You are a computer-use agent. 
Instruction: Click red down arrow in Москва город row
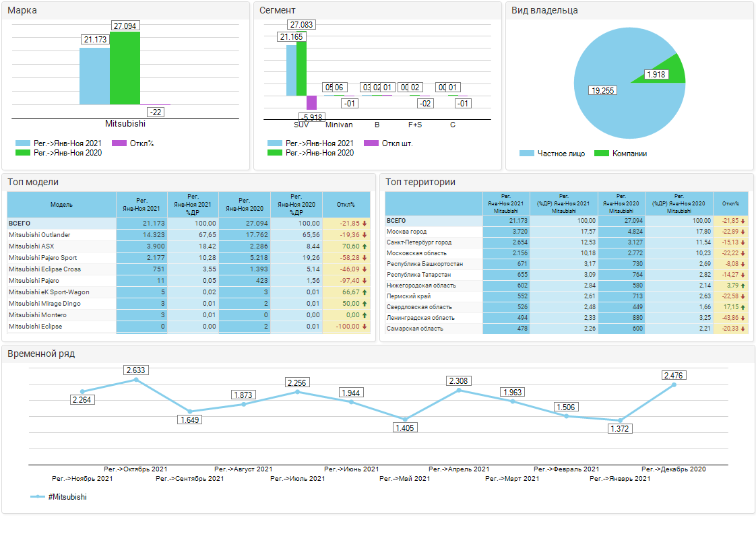[x=743, y=232]
